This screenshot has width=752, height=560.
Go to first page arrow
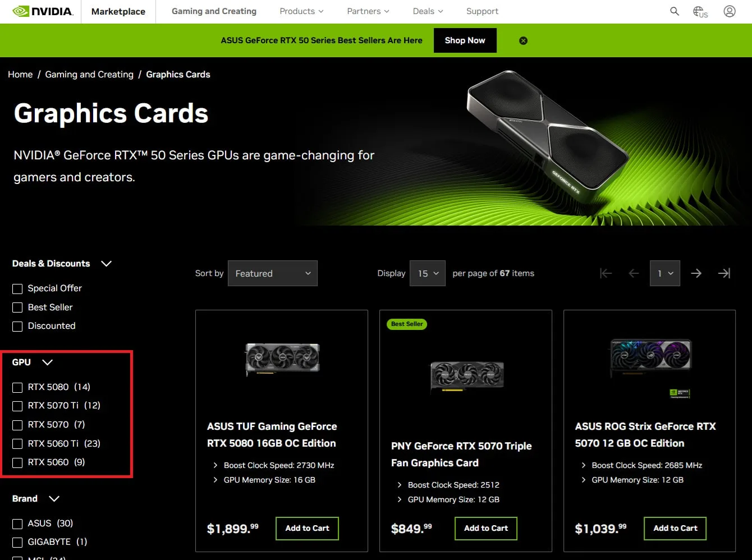[x=606, y=273]
